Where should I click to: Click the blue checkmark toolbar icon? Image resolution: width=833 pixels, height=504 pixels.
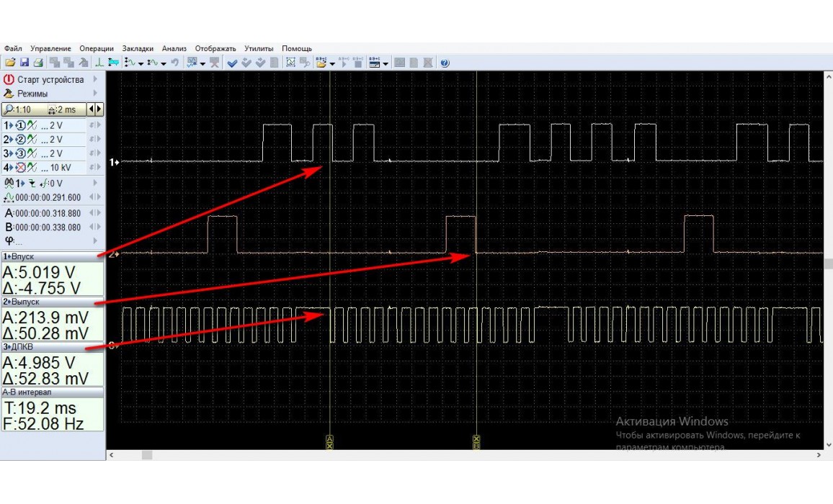point(232,63)
